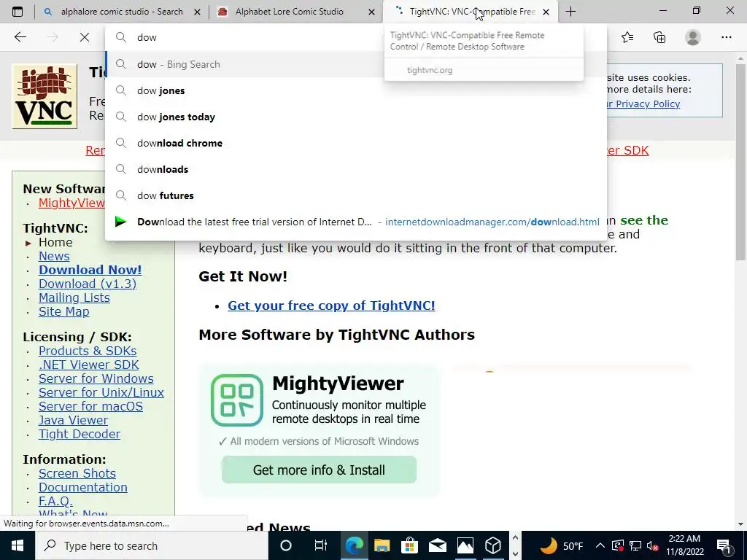The width and height of the screenshot is (747, 560).
Task: Open the taskbar clock showing 2:22 AM
Action: [x=684, y=545]
